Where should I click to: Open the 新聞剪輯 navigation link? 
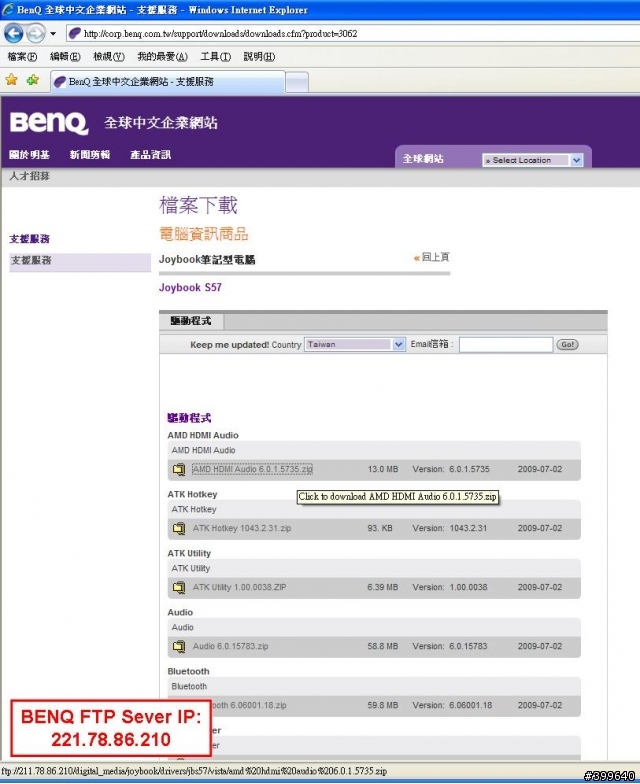pos(90,154)
